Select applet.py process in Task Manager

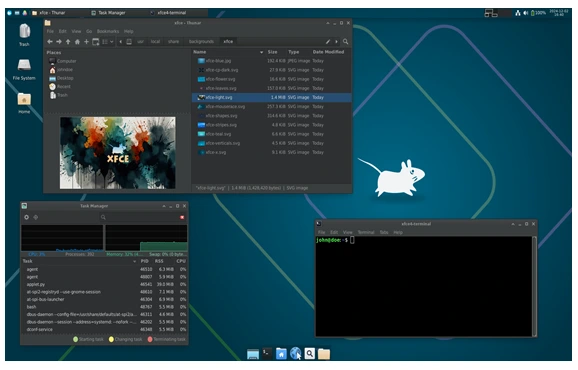104,285
